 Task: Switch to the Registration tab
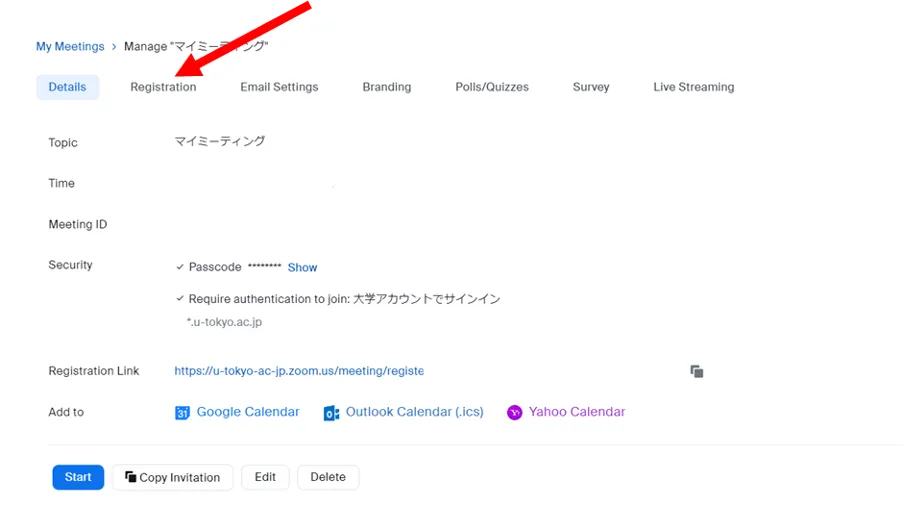click(163, 87)
